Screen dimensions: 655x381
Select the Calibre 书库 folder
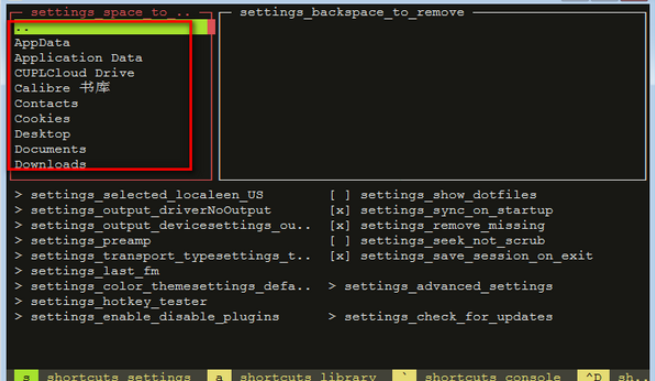[x=62, y=88]
